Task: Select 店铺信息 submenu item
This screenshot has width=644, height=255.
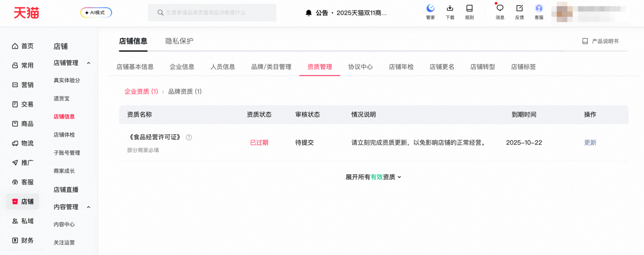Action: click(x=64, y=117)
